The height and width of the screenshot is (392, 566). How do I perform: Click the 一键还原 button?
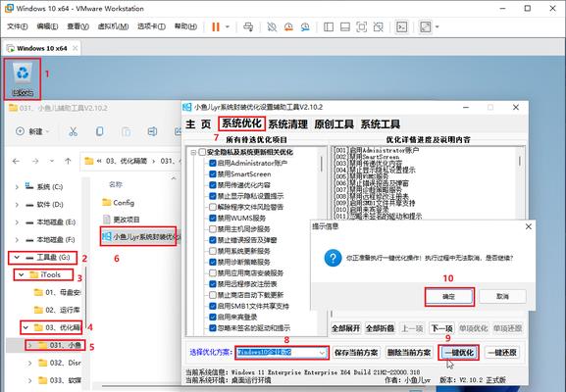coord(502,353)
